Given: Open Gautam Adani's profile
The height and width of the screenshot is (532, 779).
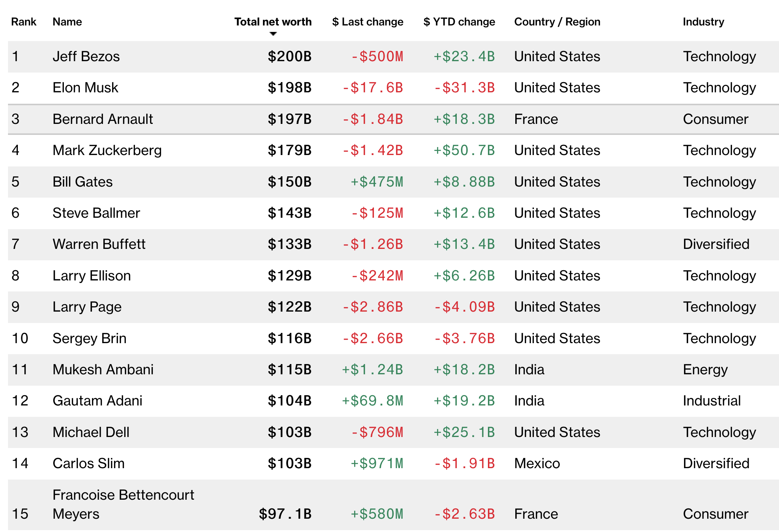Looking at the screenshot, I should (97, 401).
